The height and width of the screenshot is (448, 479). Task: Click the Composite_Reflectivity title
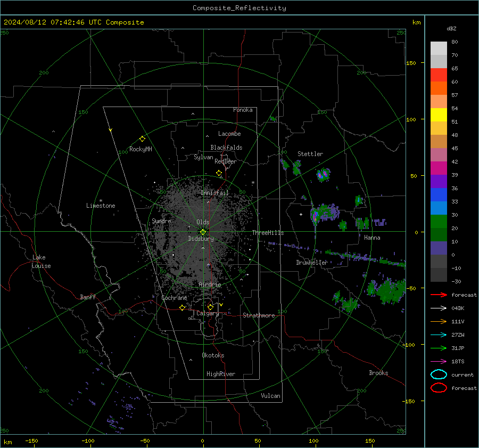pyautogui.click(x=240, y=8)
